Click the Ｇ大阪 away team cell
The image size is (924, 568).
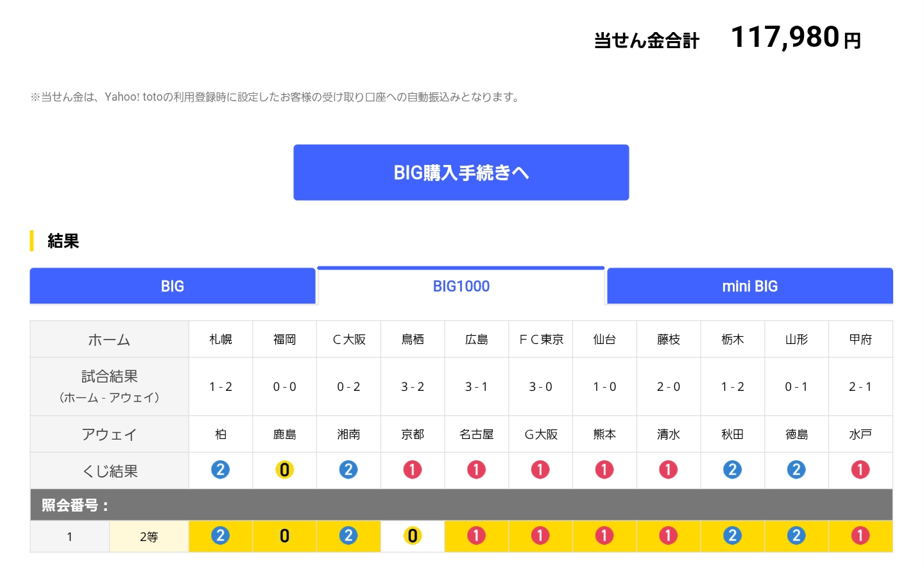point(540,435)
